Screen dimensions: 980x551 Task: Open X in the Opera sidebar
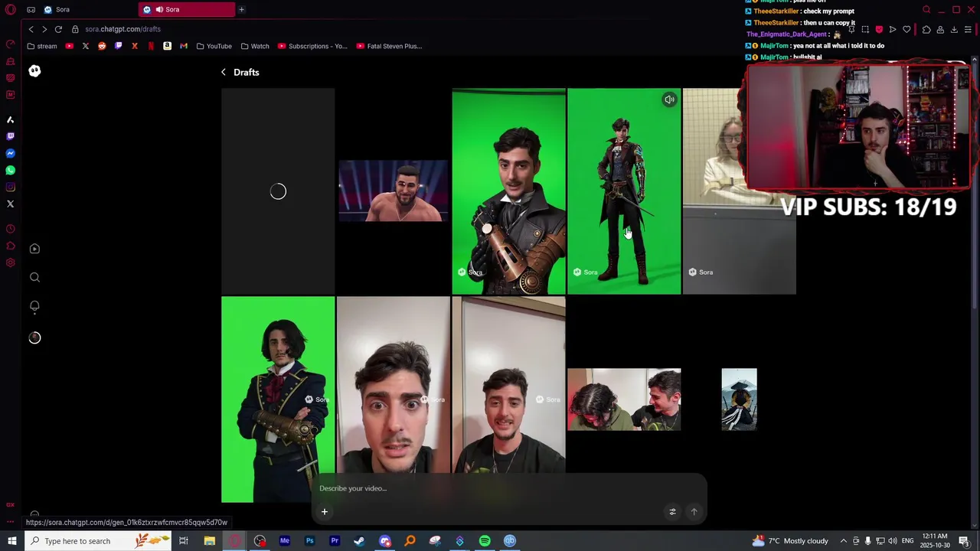click(10, 204)
